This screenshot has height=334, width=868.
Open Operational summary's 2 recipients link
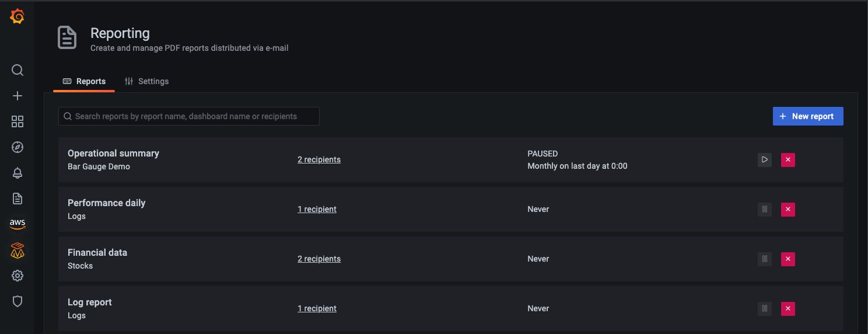[x=318, y=159]
